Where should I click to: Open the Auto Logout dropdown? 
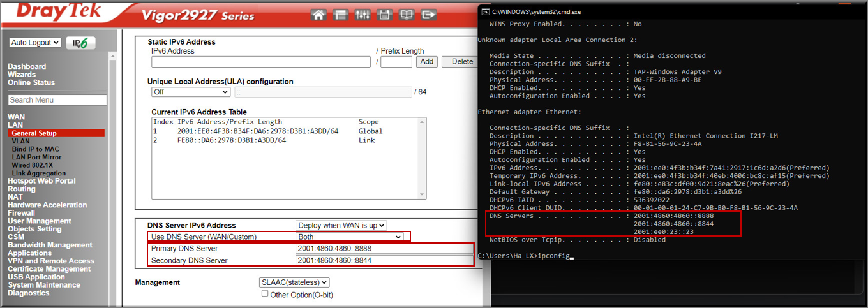tap(35, 43)
